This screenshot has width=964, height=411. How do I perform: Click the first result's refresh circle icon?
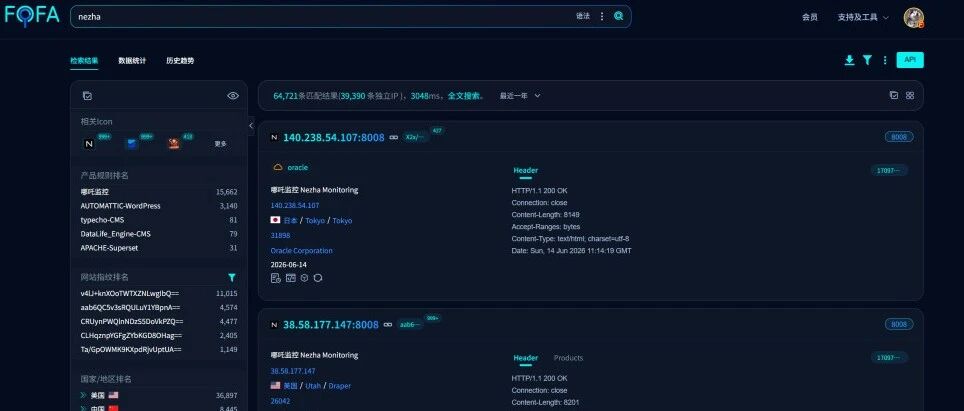click(x=318, y=278)
